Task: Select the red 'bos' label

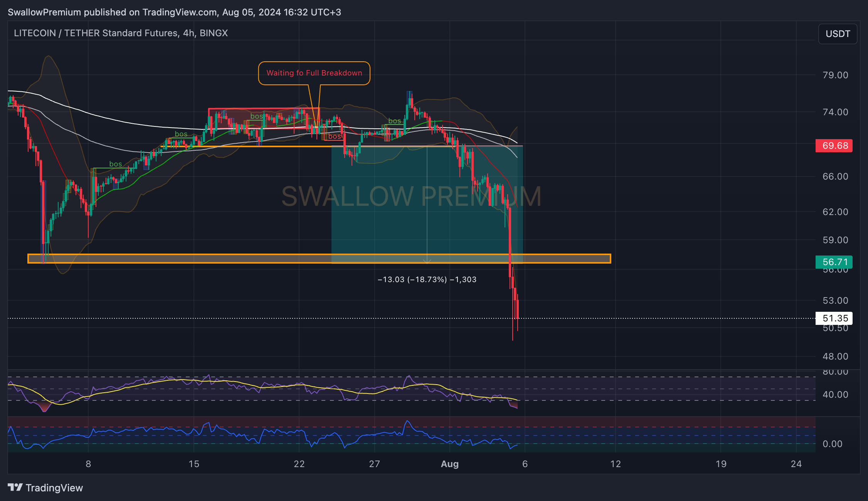Action: tap(334, 136)
